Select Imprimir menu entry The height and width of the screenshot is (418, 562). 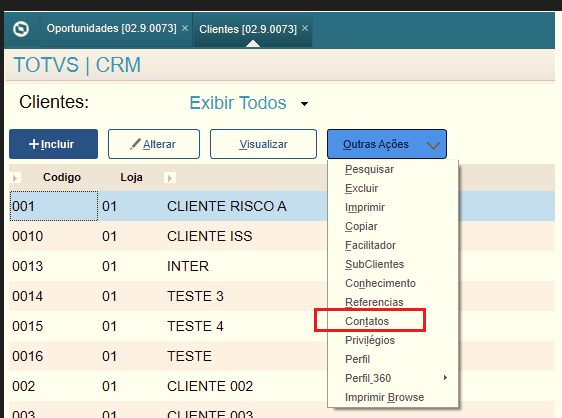365,207
